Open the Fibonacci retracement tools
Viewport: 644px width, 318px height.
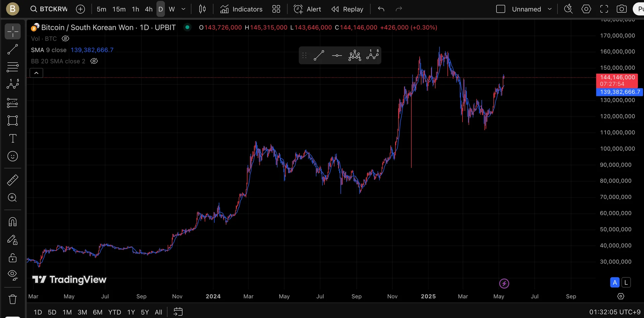coord(13,67)
